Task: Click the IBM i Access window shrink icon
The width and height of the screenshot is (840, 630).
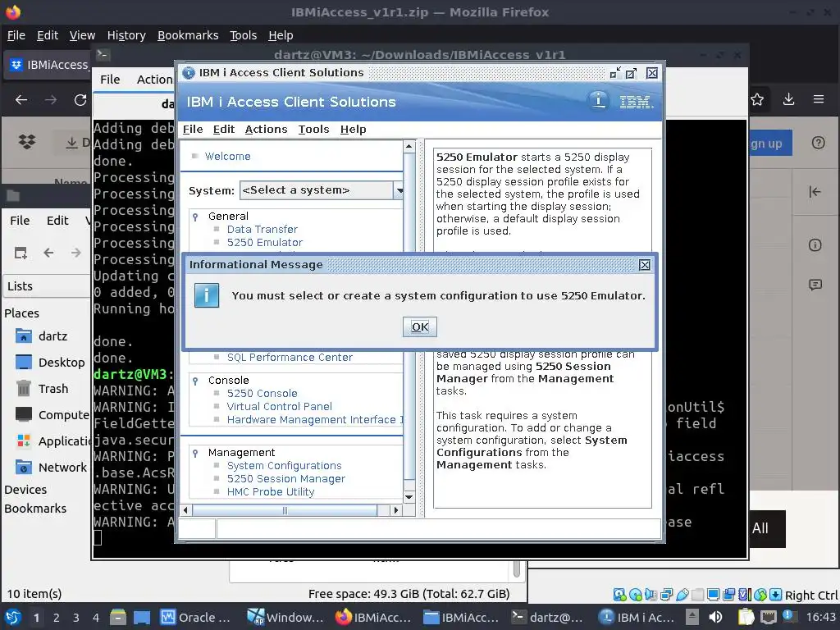Action: [x=615, y=73]
